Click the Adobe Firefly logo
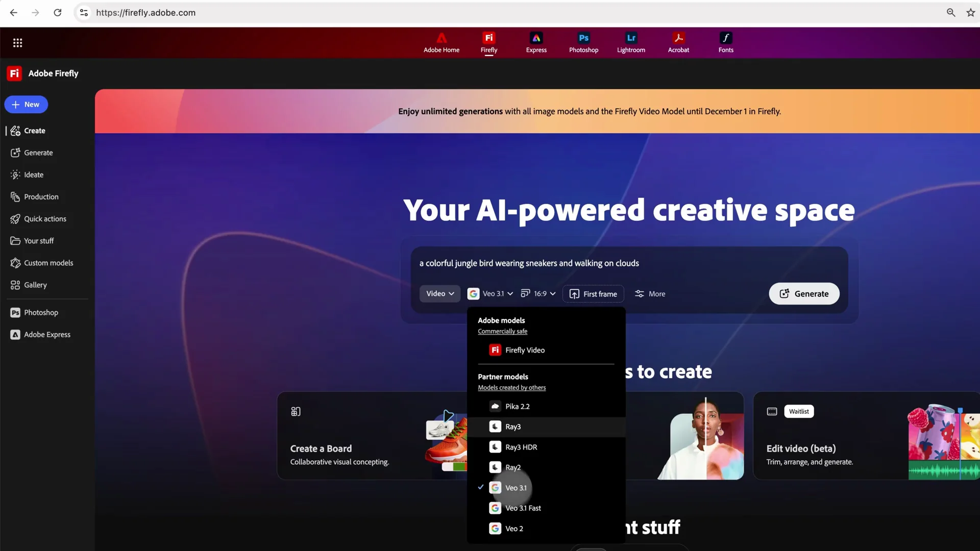The height and width of the screenshot is (551, 980). [x=42, y=73]
